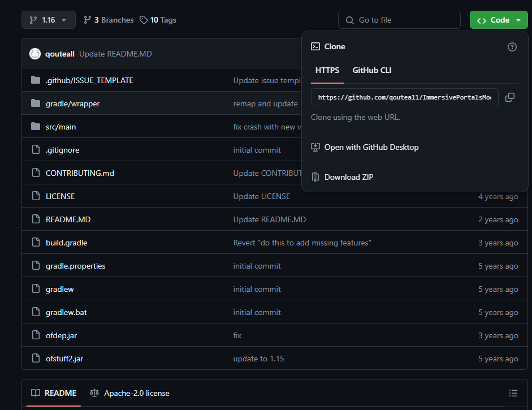Click the Download ZIP option
Viewport: 532px width, 410px height.
(x=348, y=177)
